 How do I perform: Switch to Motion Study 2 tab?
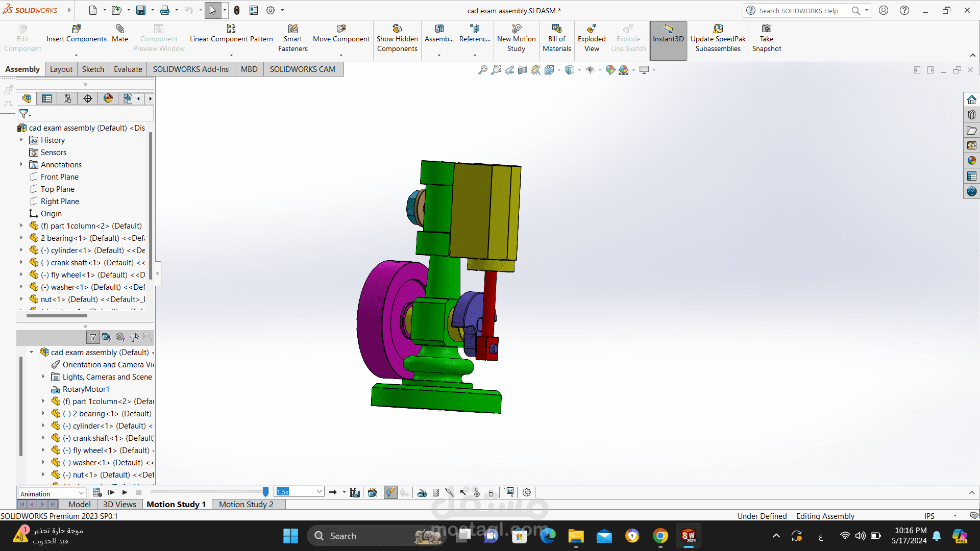pos(246,504)
